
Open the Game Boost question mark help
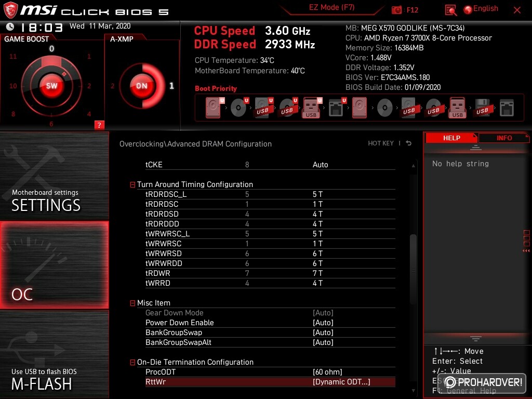99,125
